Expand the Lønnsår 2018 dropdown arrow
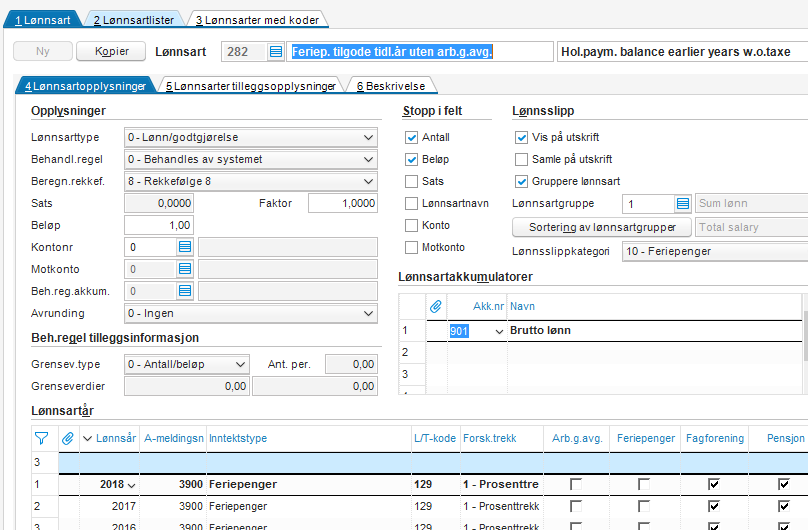808x530 pixels. 131,485
